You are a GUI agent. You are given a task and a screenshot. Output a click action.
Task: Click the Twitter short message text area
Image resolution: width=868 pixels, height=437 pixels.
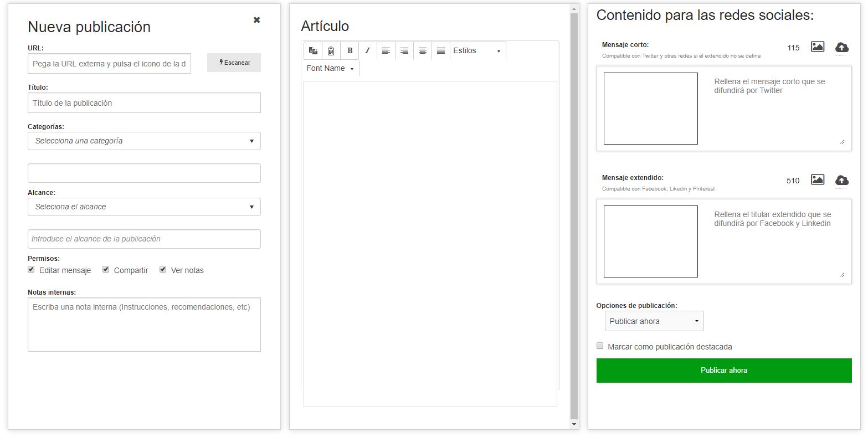tap(778, 109)
